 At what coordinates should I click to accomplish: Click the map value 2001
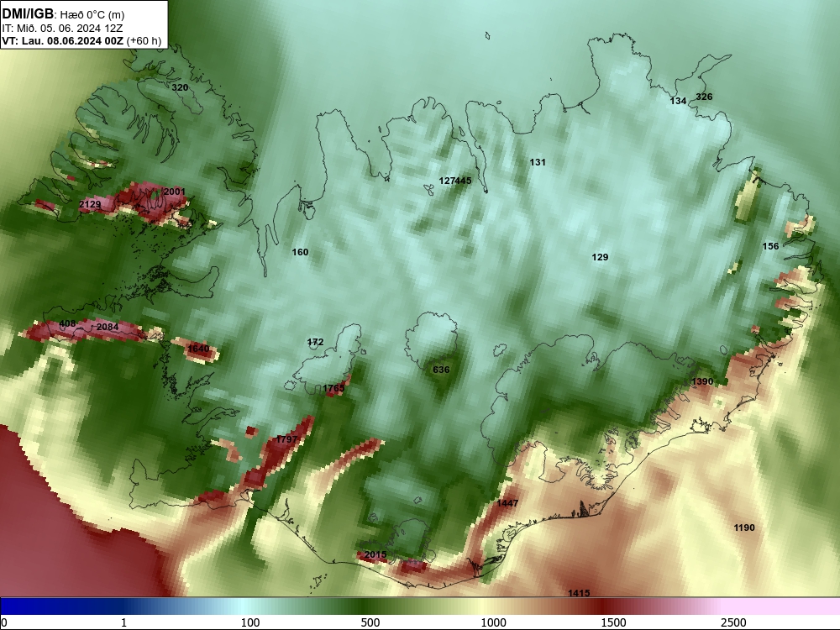tap(174, 192)
